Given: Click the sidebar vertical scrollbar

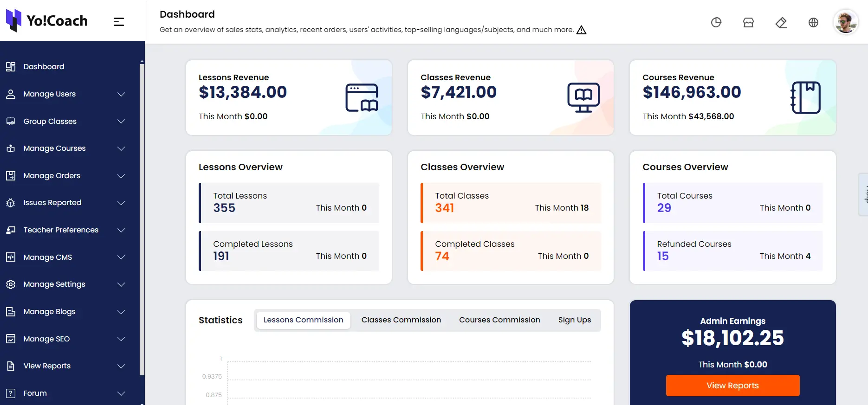Looking at the screenshot, I should (142, 218).
